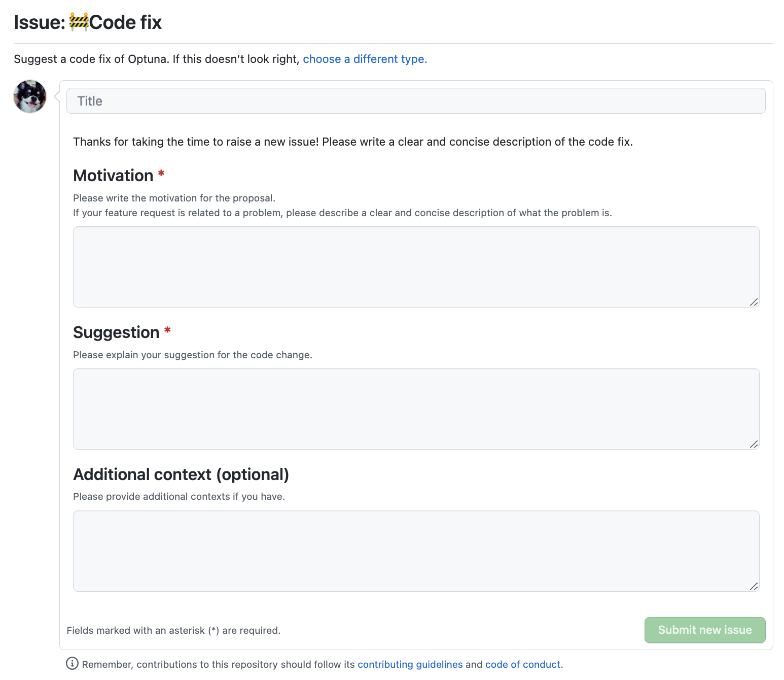Click the Additional context (optional) heading
Screen dimensions: 784x680
pos(181,474)
